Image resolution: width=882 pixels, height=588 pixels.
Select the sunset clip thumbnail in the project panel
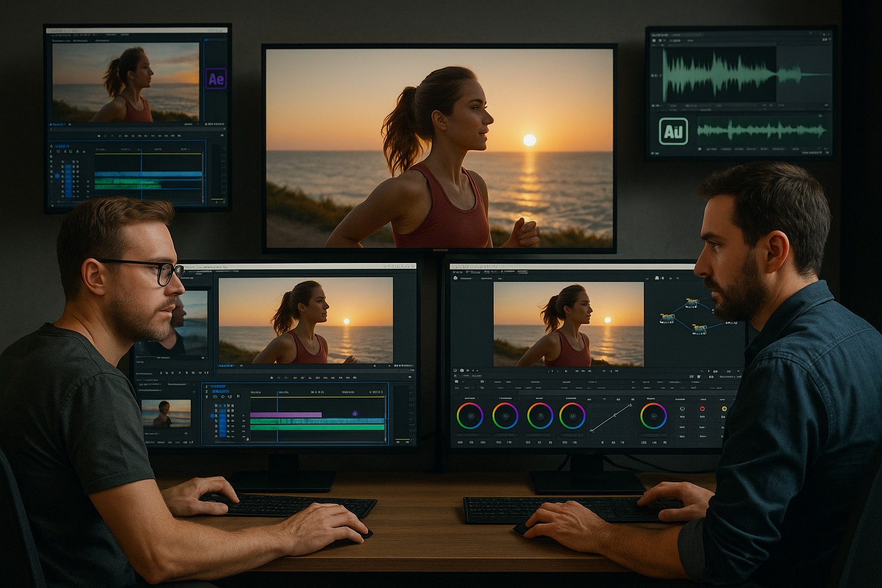tap(166, 413)
